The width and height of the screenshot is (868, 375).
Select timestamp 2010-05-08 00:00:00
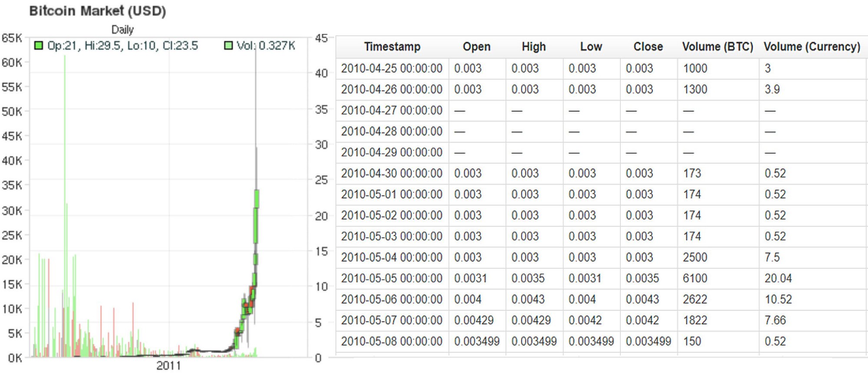[x=392, y=342]
